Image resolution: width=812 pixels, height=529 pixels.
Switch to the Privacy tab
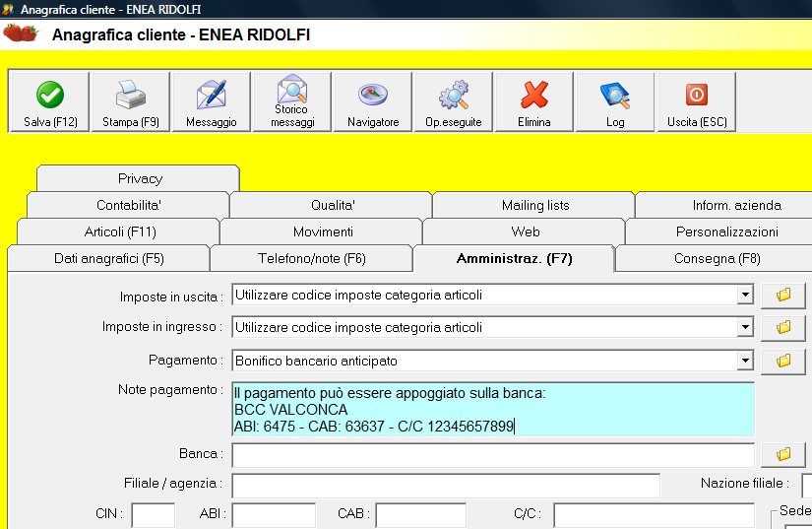pos(139,178)
